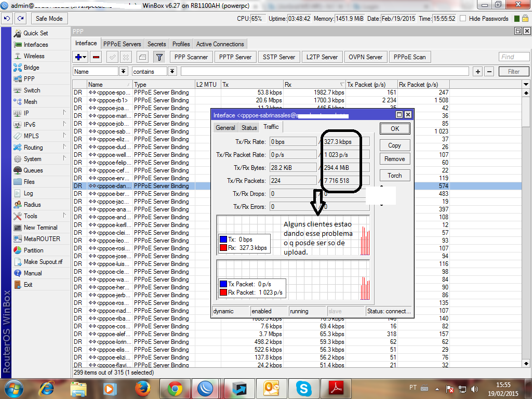The width and height of the screenshot is (532, 399).
Task: Click PPP Scanner button
Action: click(x=191, y=57)
